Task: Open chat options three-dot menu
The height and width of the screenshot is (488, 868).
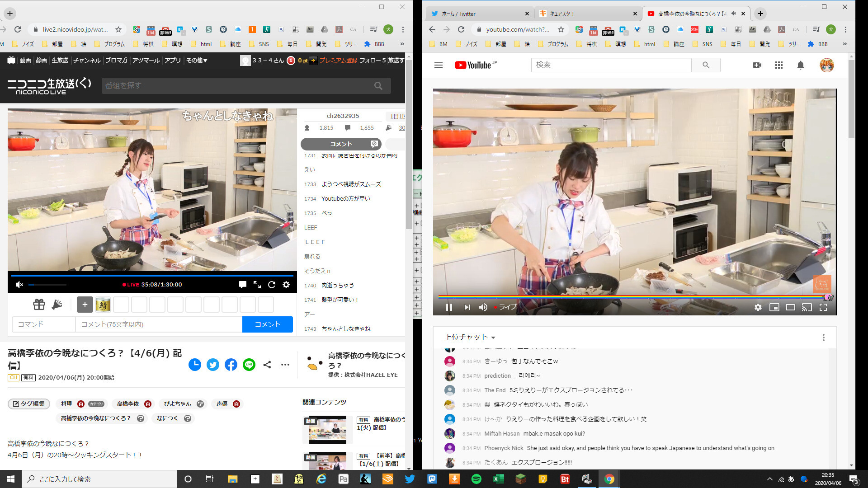Action: [x=824, y=338]
